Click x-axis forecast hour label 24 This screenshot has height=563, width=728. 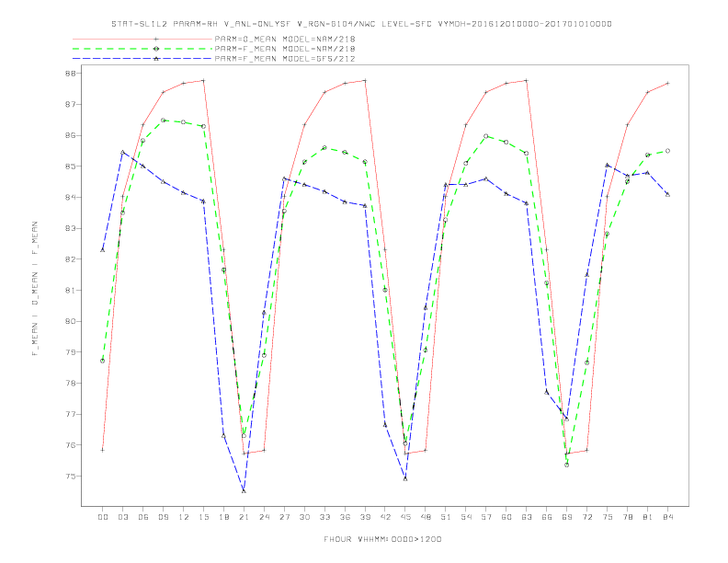[x=264, y=517]
